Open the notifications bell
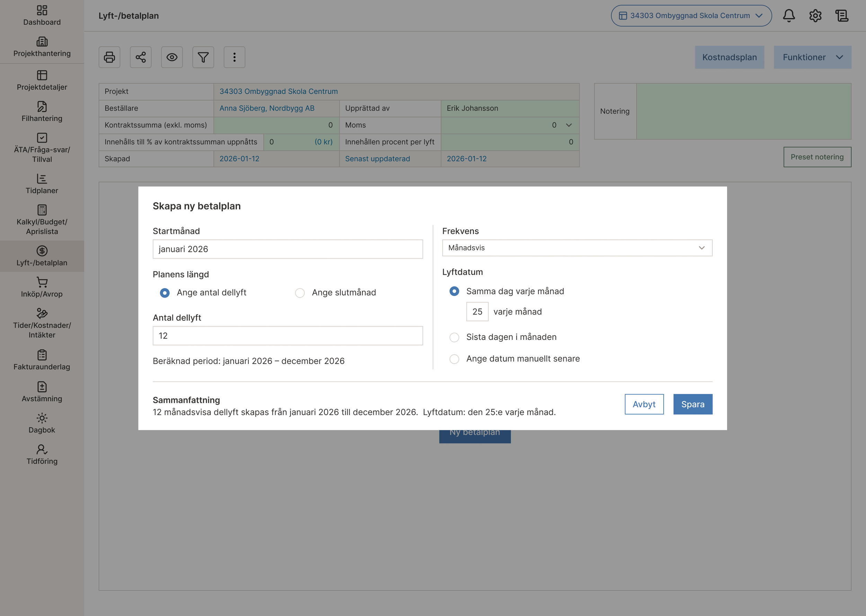The image size is (866, 616). [x=789, y=16]
